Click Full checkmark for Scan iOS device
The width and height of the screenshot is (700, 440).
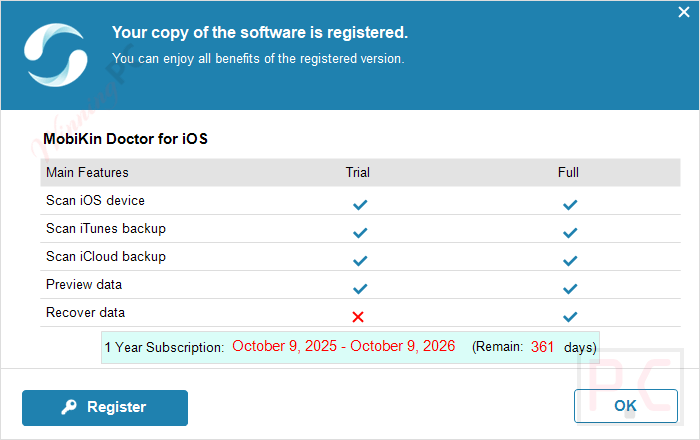(570, 205)
